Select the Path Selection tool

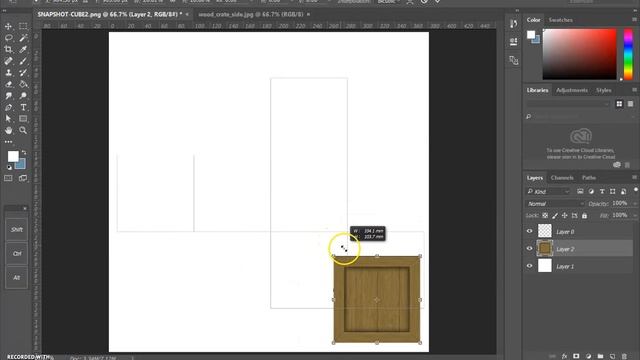(x=8, y=119)
